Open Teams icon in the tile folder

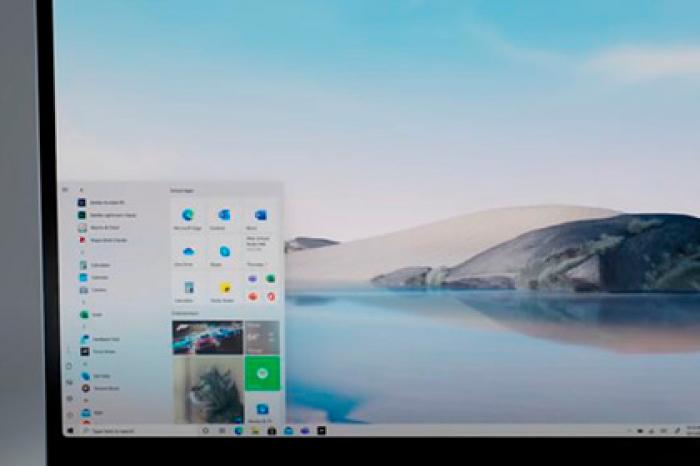[253, 279]
